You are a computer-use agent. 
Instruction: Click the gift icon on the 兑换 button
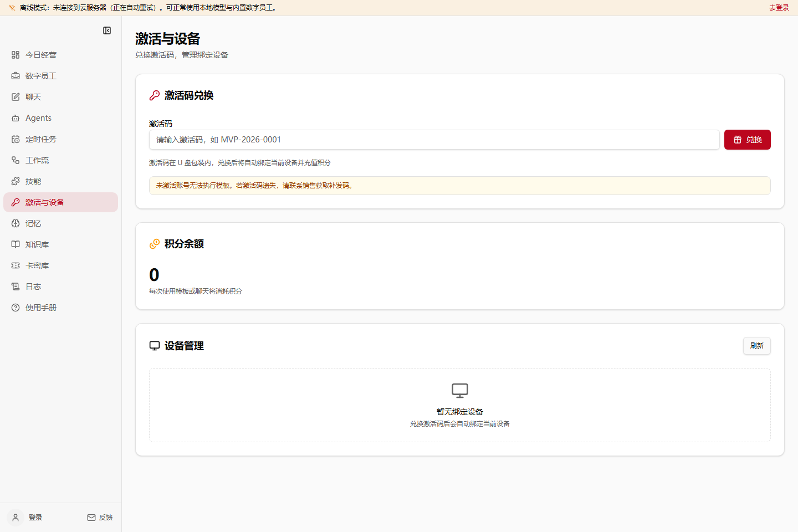pos(738,140)
